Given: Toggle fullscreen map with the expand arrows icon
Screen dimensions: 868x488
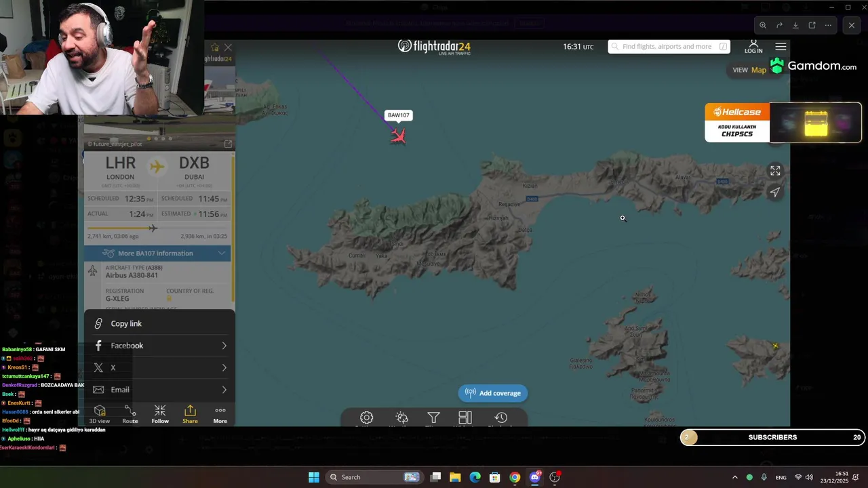Looking at the screenshot, I should [x=775, y=171].
